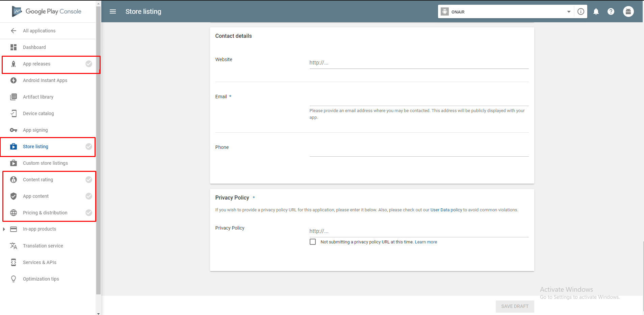This screenshot has height=315, width=644.
Task: Open the User Data policy link
Action: click(x=446, y=210)
